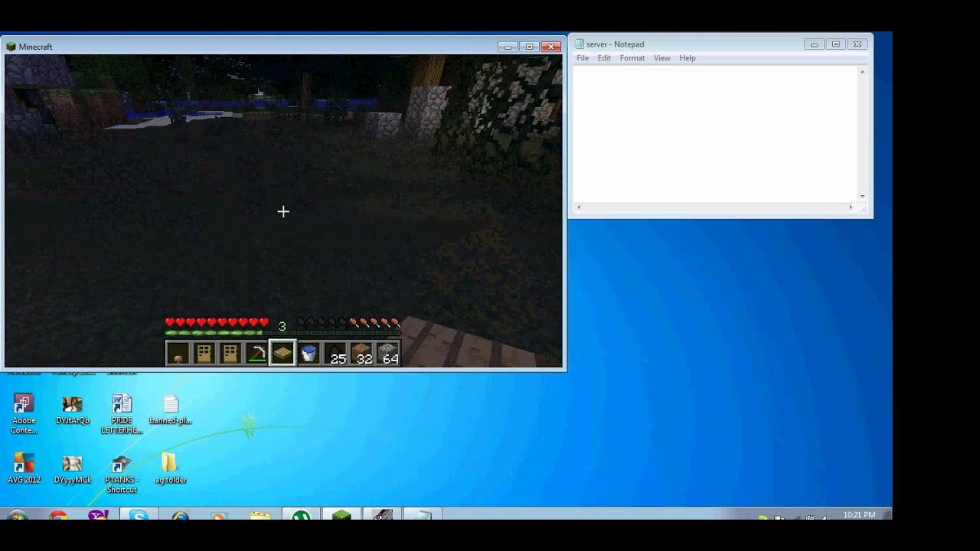Screen dimensions: 980x551
Task: Launch AVG 2012 from the desktop
Action: click(24, 468)
